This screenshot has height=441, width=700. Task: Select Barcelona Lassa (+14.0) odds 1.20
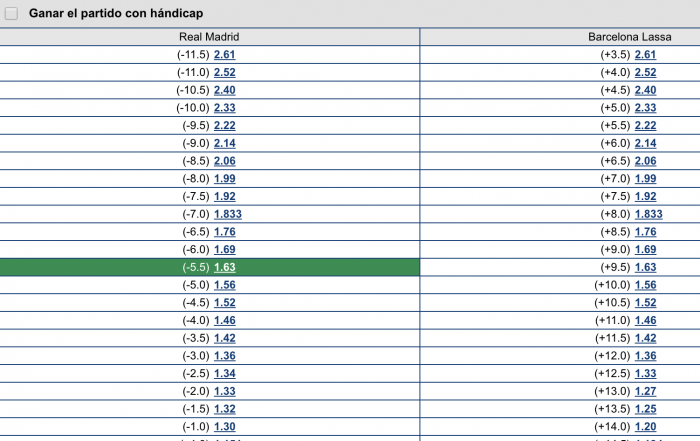click(x=646, y=427)
